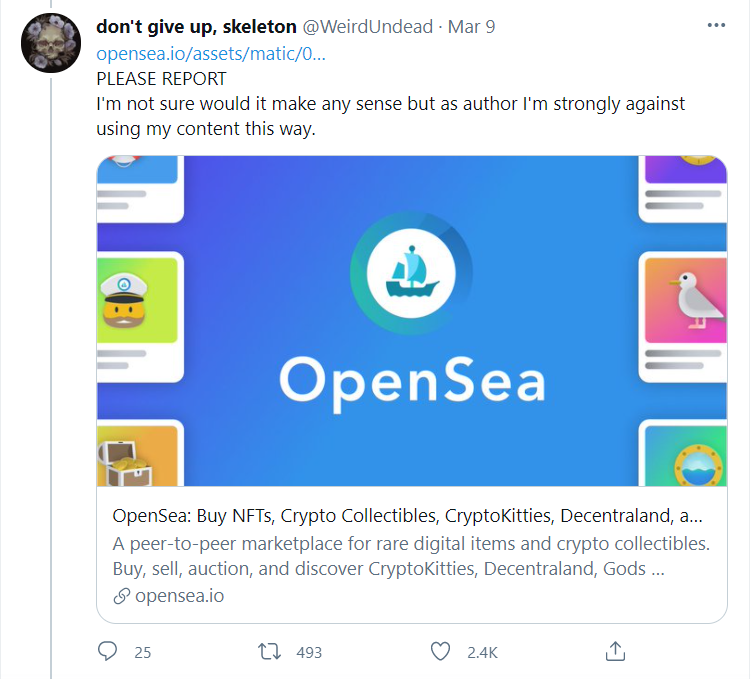
Task: Open the @WeirdUndead handle
Action: click(367, 27)
